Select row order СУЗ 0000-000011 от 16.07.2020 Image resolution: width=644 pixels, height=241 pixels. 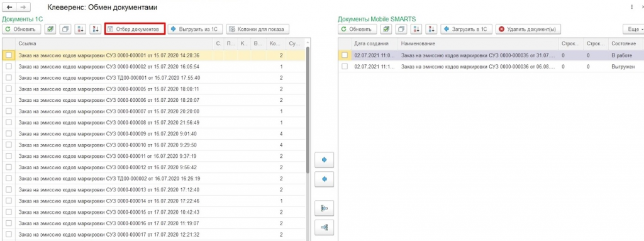click(154, 156)
